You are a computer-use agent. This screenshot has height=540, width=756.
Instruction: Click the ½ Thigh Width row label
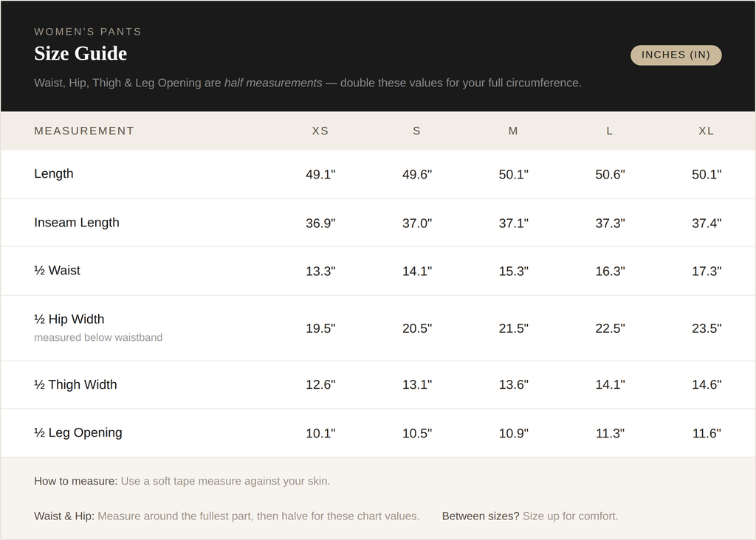75,385
